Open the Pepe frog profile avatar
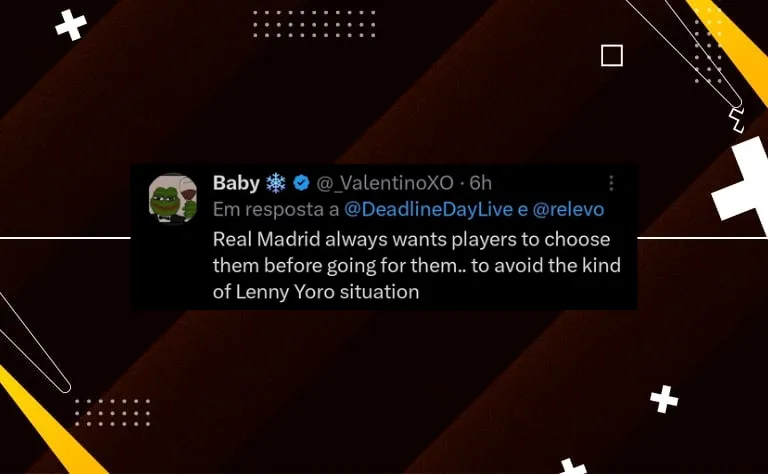 (172, 198)
